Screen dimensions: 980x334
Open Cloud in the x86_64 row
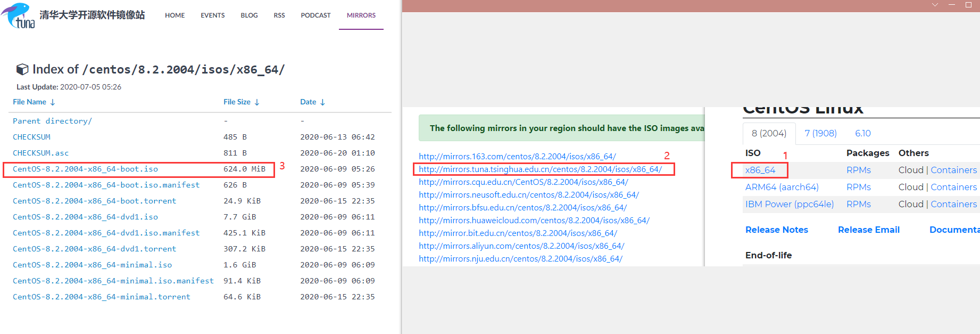pos(911,170)
